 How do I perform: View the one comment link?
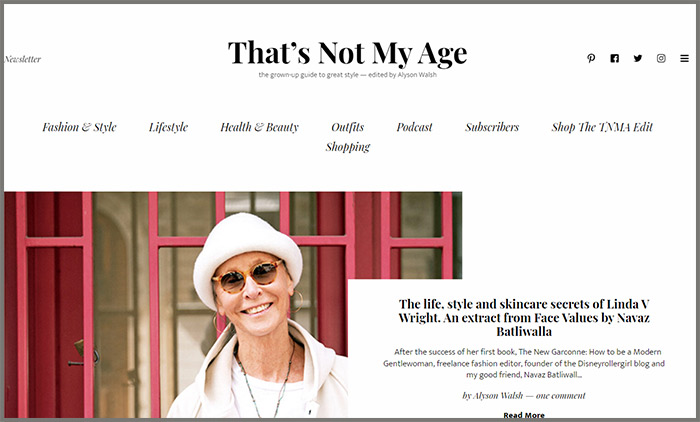pos(561,396)
